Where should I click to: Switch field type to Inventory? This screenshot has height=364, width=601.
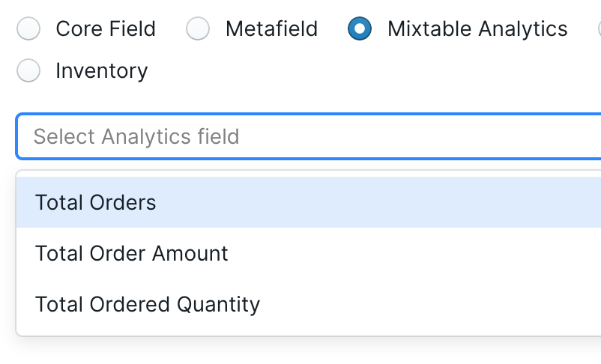[x=28, y=71]
